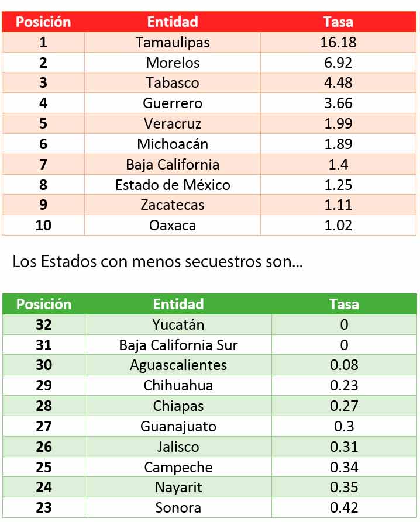Select the Guanajuato entity cell
The height and width of the screenshot is (522, 420).
pos(178,426)
